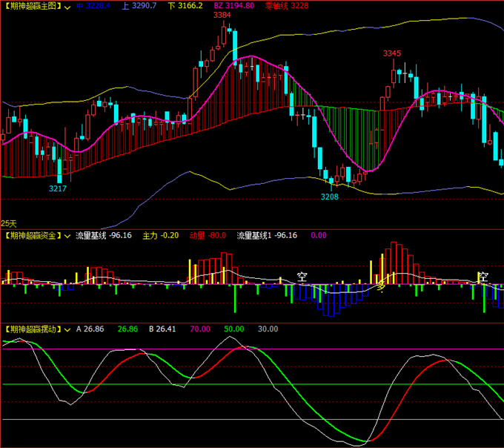This screenshot has width=504, height=448.
Task: Open the 期神超赢摆动 indicator dropdown arrow
Action: [67, 329]
